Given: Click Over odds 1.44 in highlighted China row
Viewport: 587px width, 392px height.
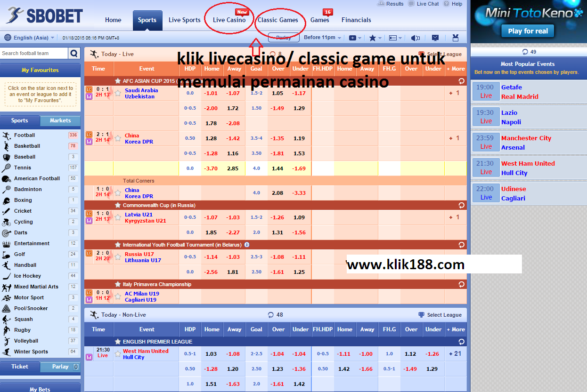Looking at the screenshot, I should pos(278,168).
